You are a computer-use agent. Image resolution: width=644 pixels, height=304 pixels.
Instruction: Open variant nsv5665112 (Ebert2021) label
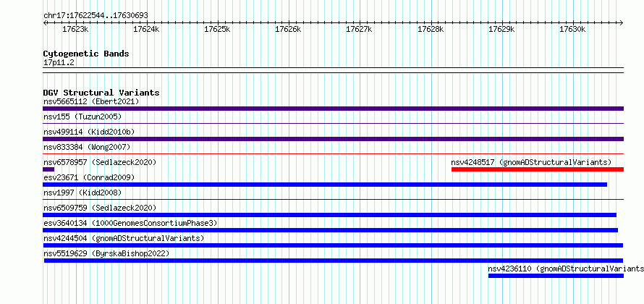(91, 101)
